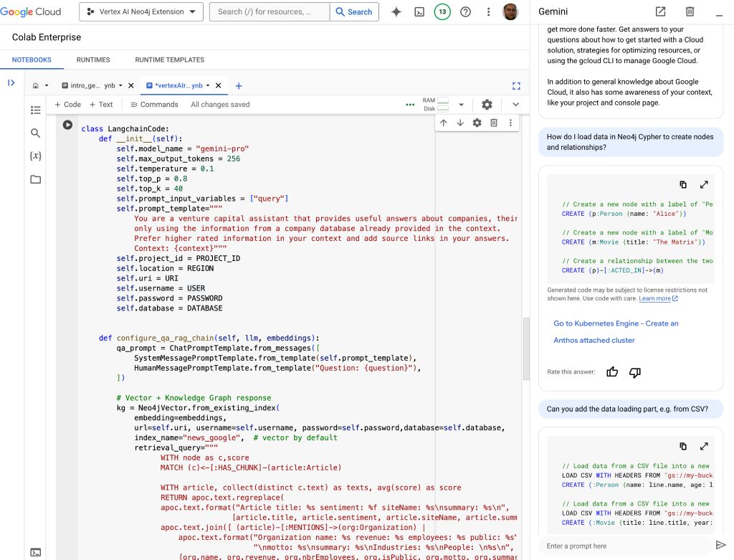Delete the cell with trash icon
The width and height of the screenshot is (734, 560).
tap(494, 123)
